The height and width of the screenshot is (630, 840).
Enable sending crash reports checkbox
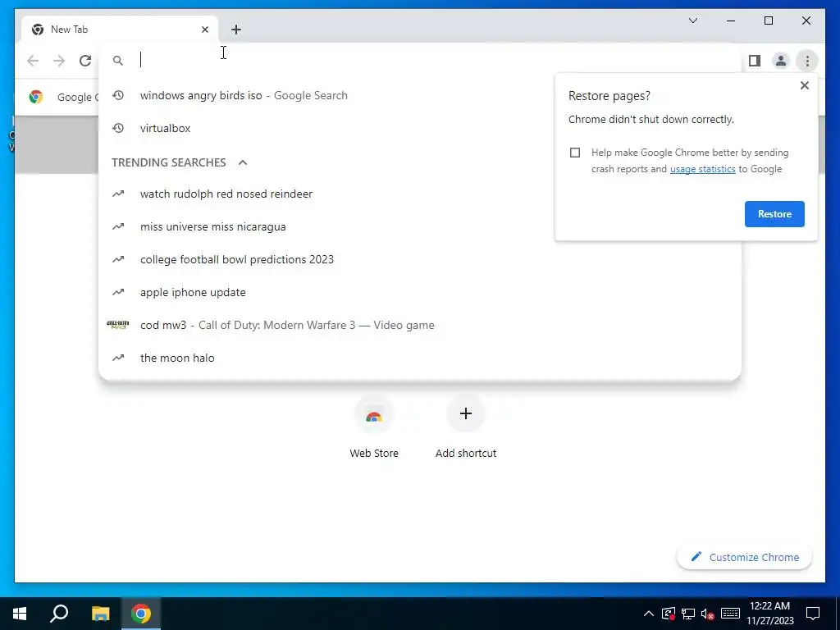tap(575, 153)
